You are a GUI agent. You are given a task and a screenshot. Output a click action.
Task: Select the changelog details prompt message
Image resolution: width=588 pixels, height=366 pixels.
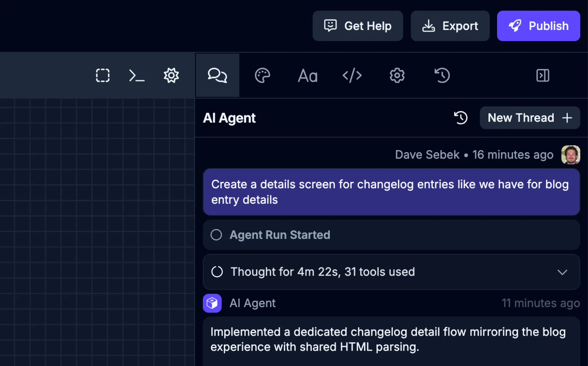coord(391,192)
